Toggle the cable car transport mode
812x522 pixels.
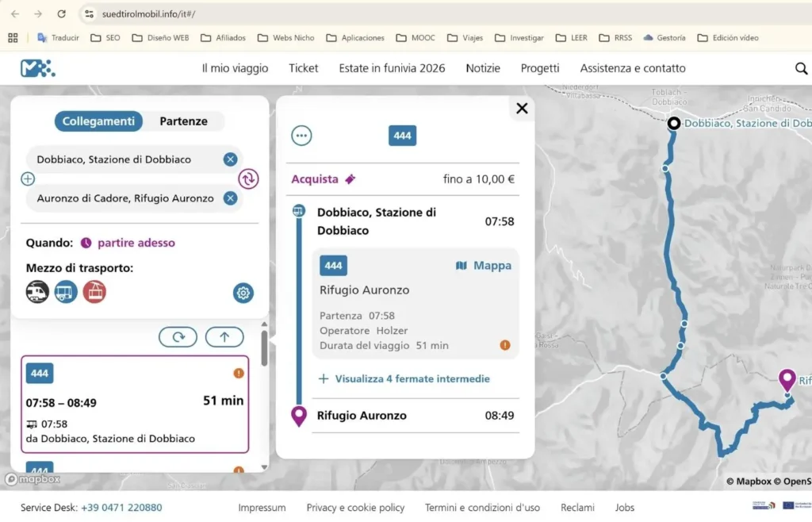[94, 292]
